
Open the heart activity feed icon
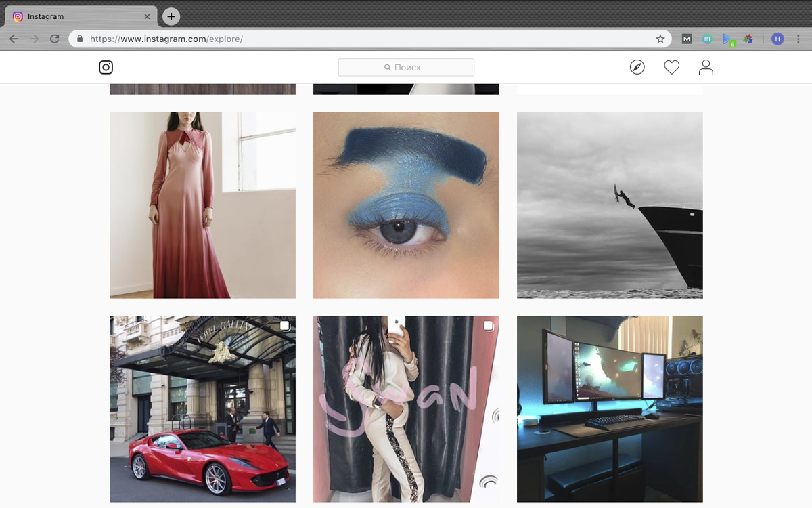point(671,67)
